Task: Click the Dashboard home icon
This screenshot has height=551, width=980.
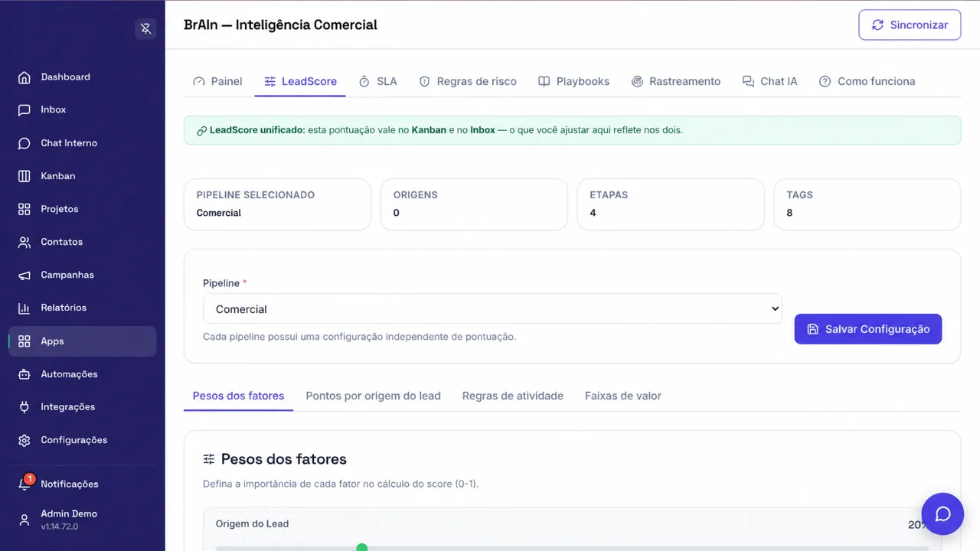Action: click(x=24, y=77)
